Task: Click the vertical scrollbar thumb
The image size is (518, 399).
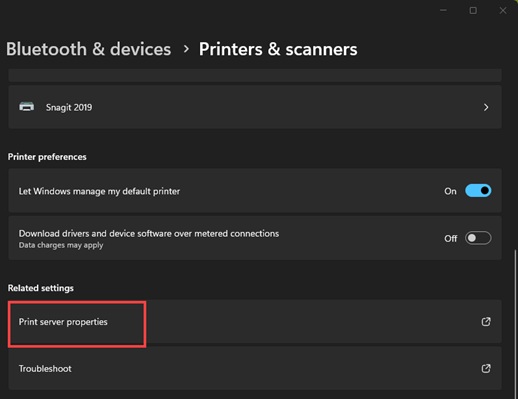Action: [x=515, y=323]
